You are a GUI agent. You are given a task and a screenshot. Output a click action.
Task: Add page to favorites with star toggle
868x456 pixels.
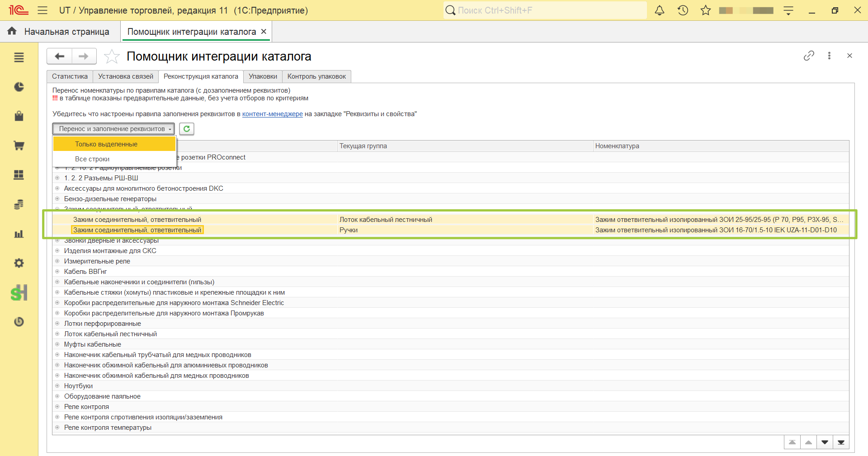tap(112, 56)
